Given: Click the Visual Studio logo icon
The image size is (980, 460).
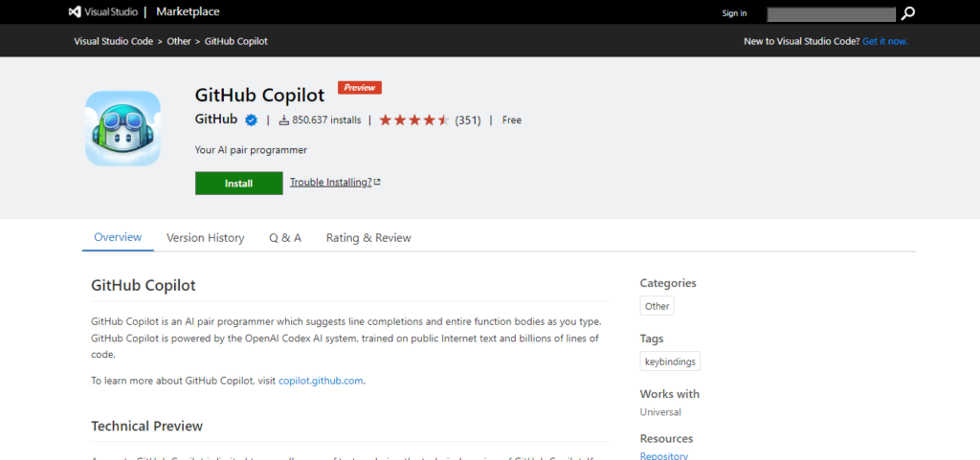Looking at the screenshot, I should coord(76,12).
